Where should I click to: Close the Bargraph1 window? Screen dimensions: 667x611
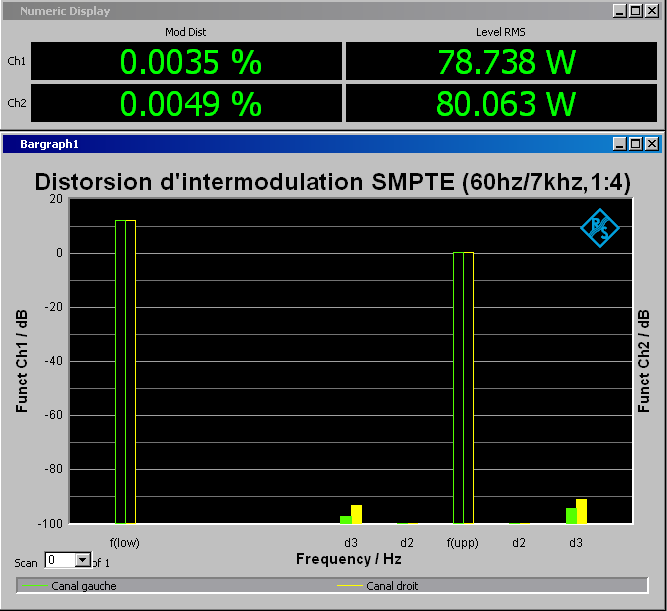point(652,144)
